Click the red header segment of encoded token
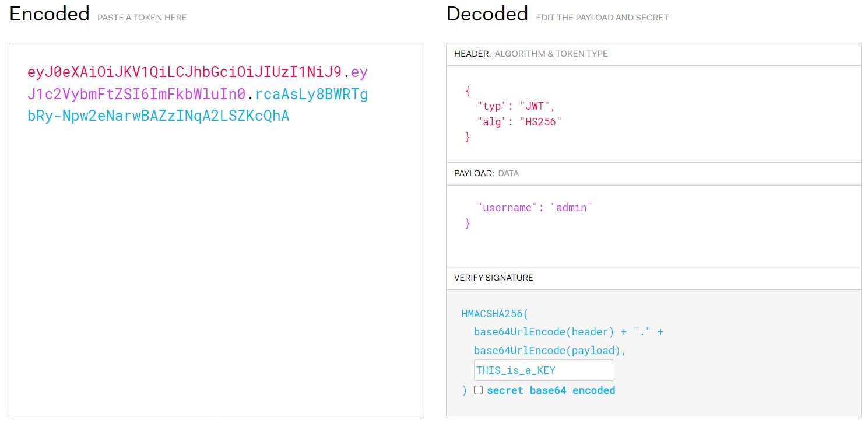 pos(184,72)
